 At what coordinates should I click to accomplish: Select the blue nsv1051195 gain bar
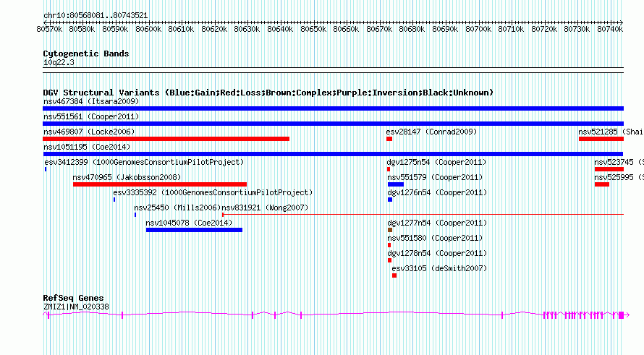point(333,154)
